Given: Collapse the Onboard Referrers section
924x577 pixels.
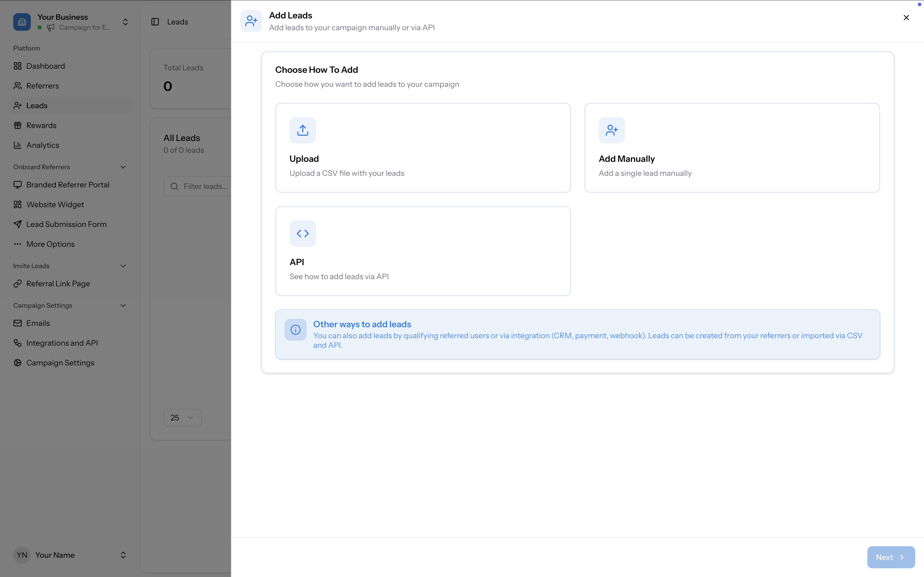Looking at the screenshot, I should (x=123, y=167).
